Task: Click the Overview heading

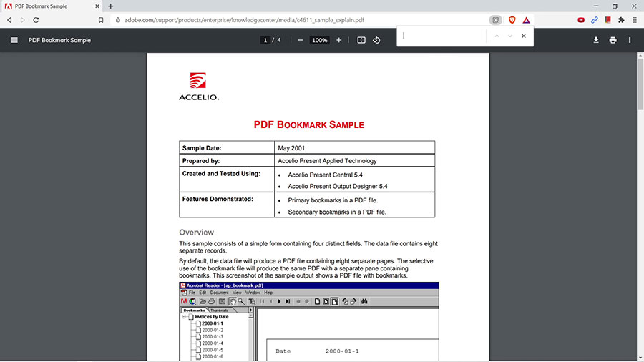Action: tap(196, 233)
